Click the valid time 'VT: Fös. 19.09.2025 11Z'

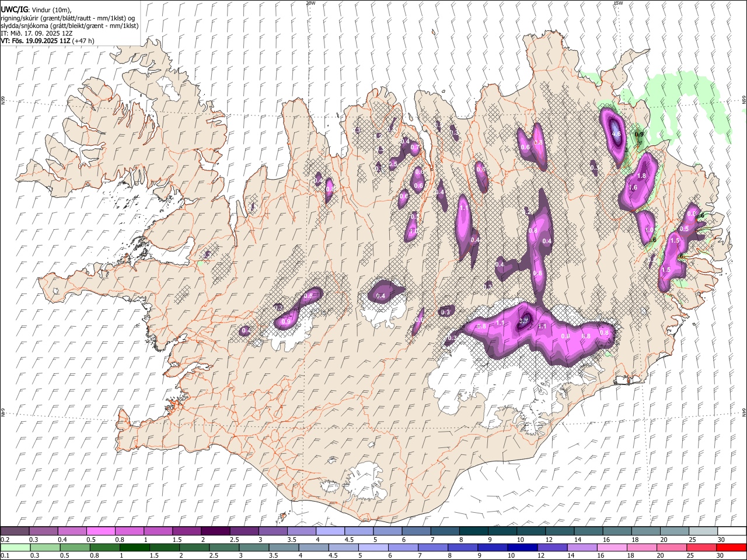[x=36, y=41]
